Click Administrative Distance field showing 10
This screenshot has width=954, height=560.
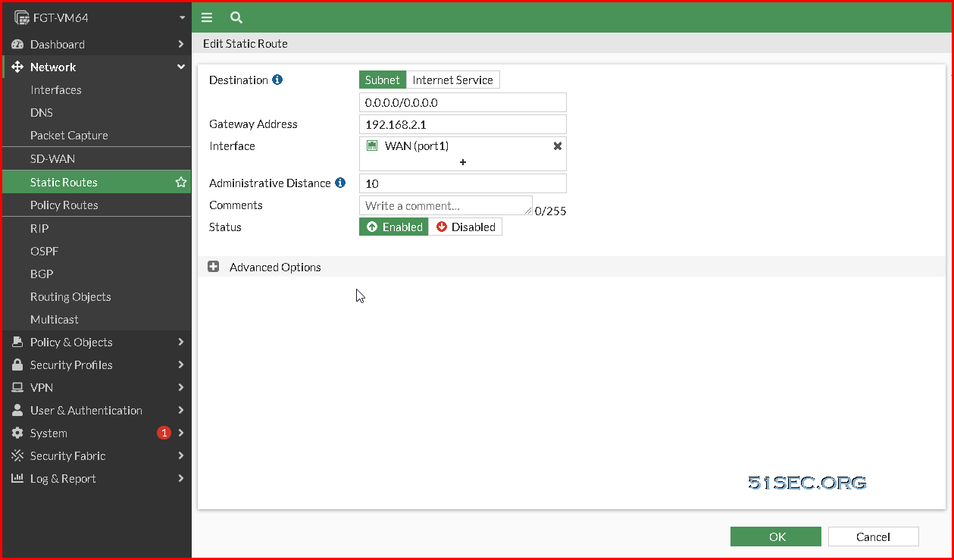click(x=463, y=183)
